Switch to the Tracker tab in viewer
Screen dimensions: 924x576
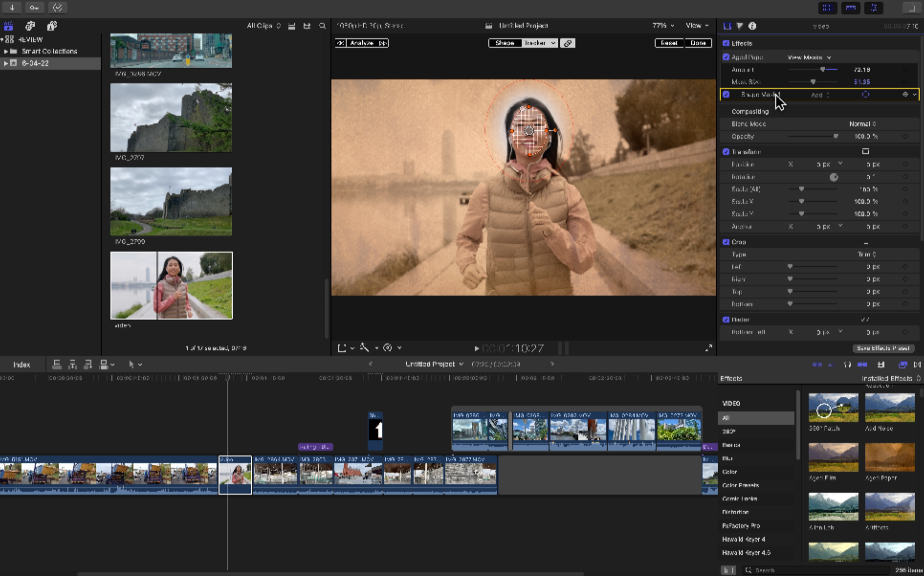click(x=535, y=43)
